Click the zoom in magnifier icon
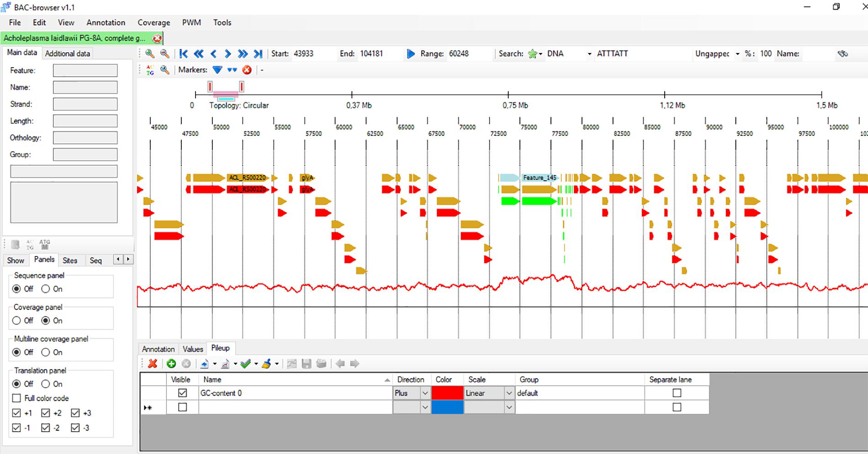 coord(149,53)
